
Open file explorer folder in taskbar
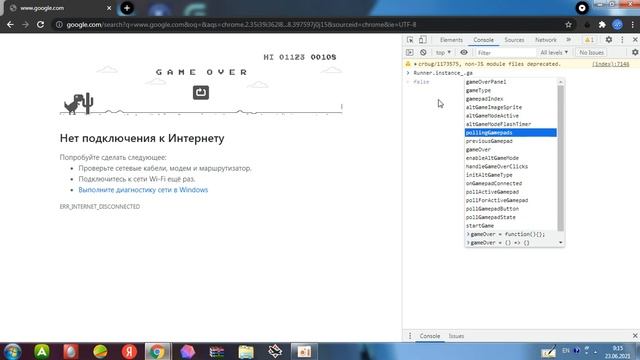pos(246,351)
